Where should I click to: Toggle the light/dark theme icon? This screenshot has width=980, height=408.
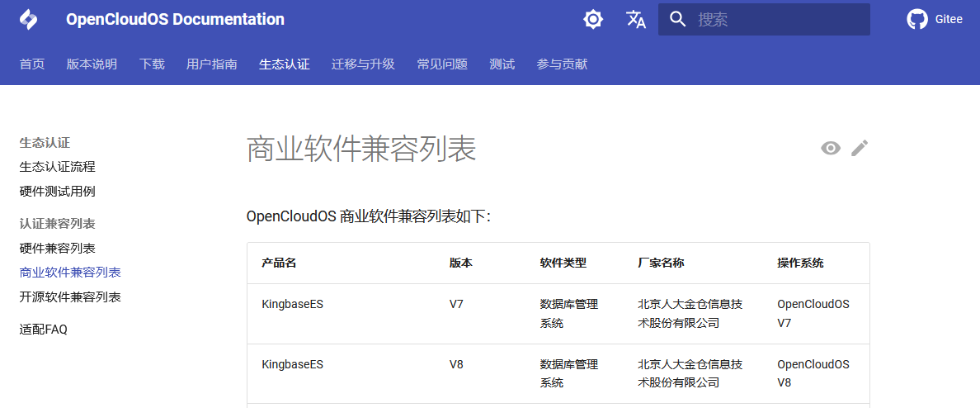coord(593,19)
